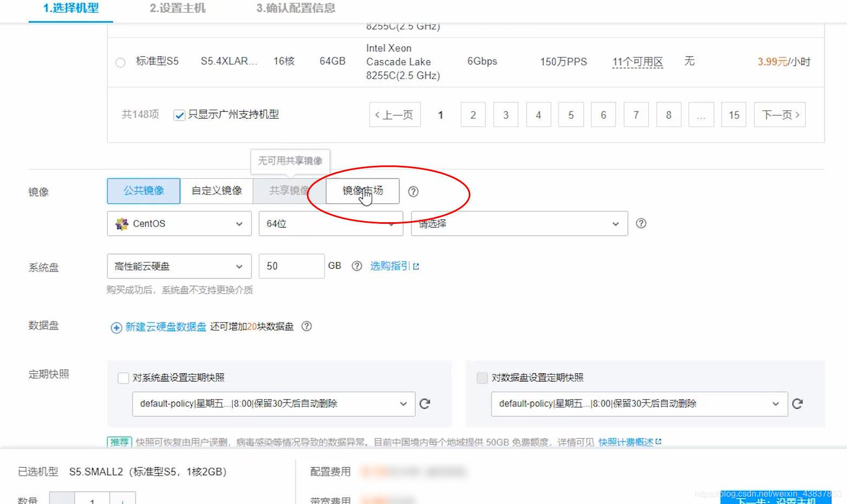This screenshot has height=504, width=847.
Task: Go to page 3 of instance list
Action: click(x=506, y=115)
